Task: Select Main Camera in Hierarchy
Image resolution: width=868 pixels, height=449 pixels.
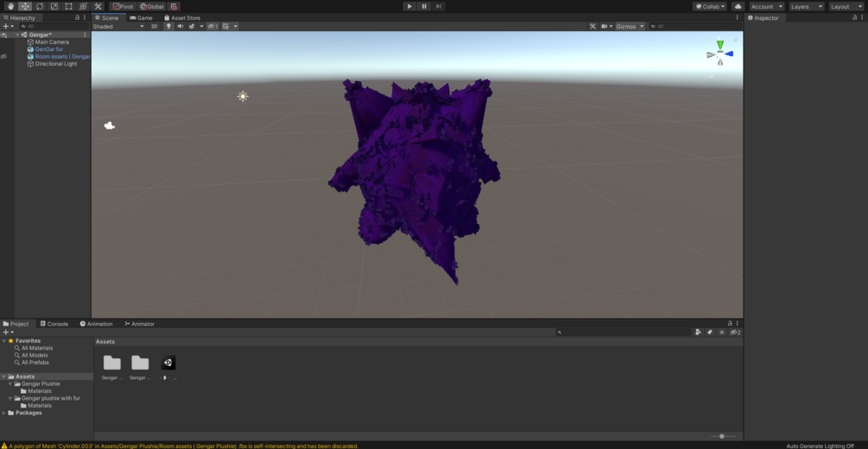Action: click(x=48, y=42)
